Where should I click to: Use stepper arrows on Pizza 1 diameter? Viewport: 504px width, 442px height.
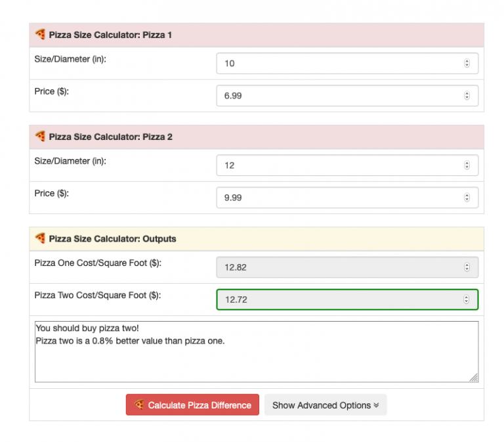click(x=467, y=64)
